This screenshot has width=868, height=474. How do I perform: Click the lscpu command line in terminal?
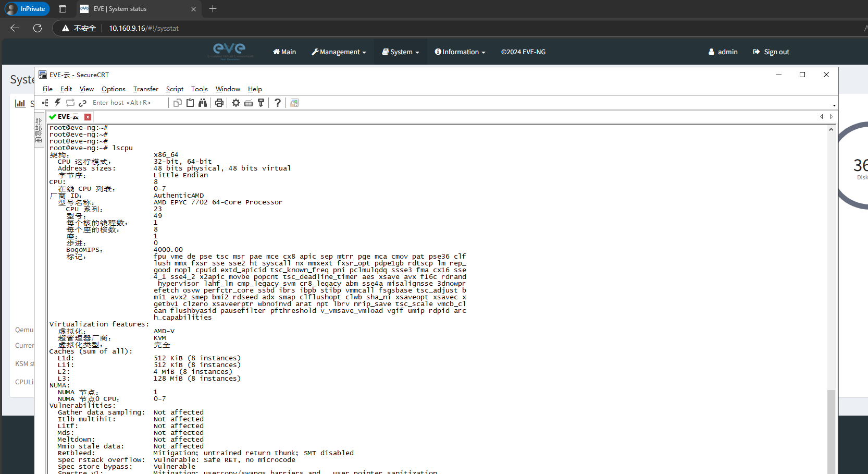[x=91, y=148]
